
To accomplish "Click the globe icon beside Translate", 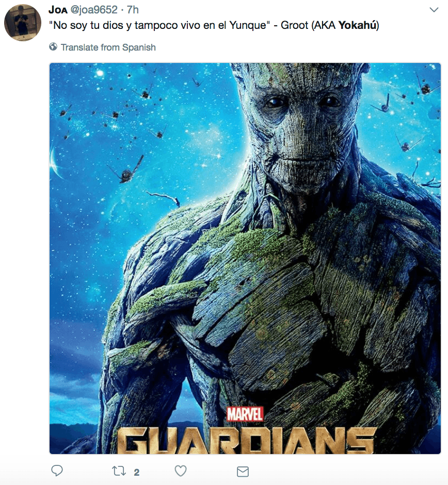I will (x=53, y=47).
